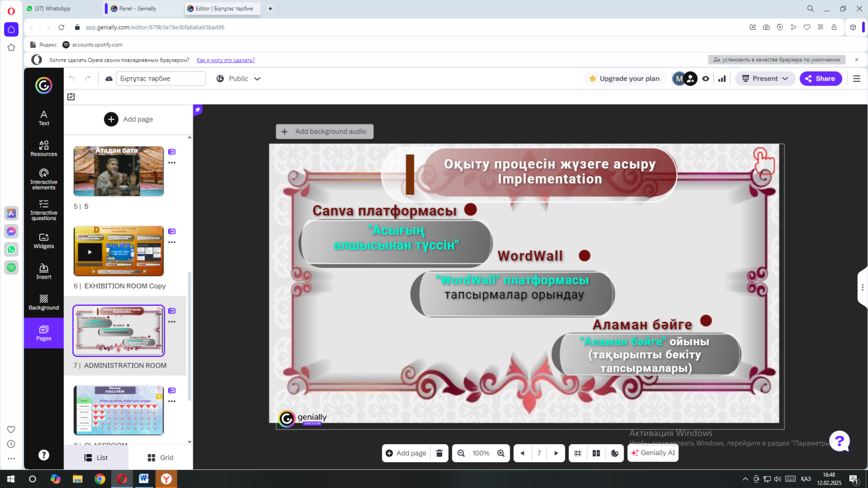The image size is (868, 488).
Task: Zoom out with the minus magnifier
Action: point(461,453)
